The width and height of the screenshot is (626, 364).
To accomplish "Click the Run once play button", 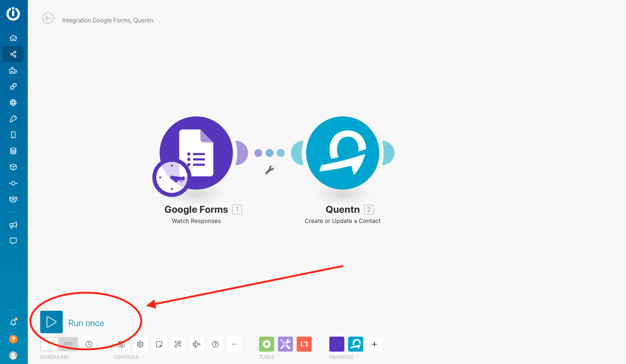I will click(x=51, y=322).
